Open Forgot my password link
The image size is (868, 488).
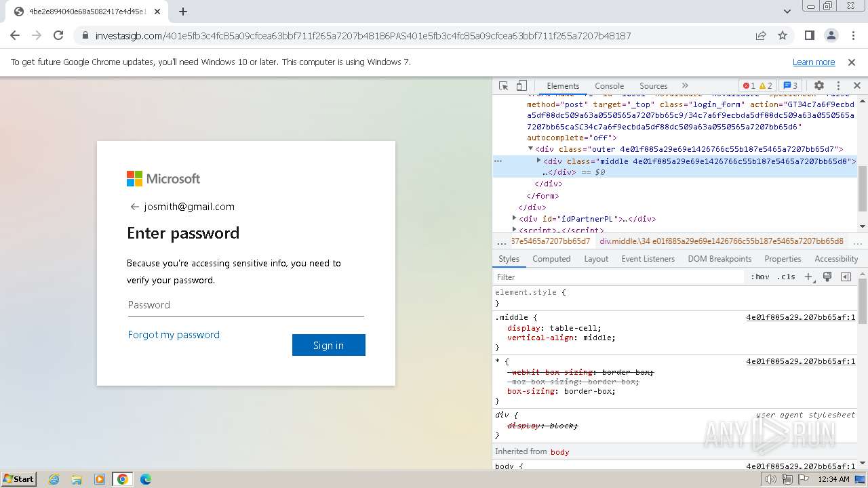[x=174, y=334]
